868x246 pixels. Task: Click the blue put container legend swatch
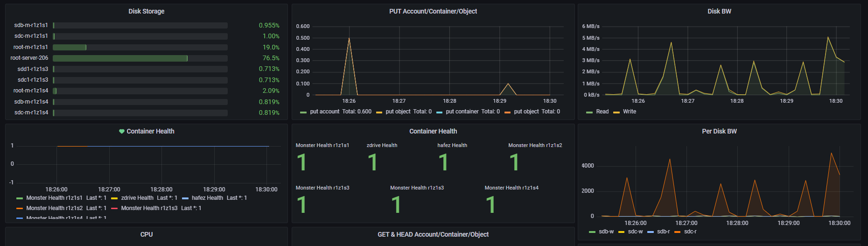point(439,112)
